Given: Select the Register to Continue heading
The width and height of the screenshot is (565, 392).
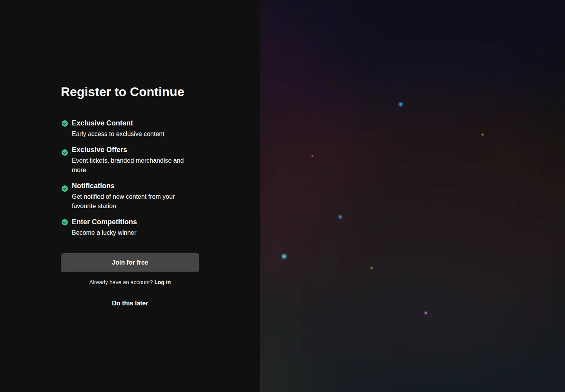Looking at the screenshot, I should 122,92.
